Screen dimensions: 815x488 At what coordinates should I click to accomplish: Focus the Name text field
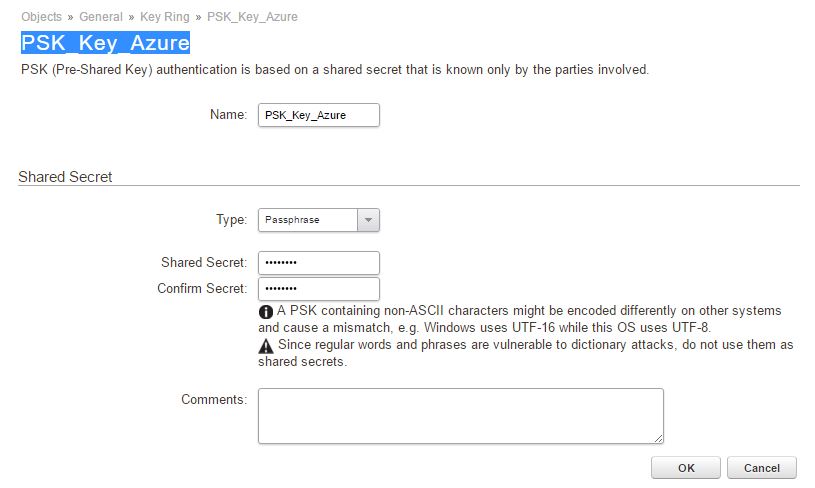point(318,115)
